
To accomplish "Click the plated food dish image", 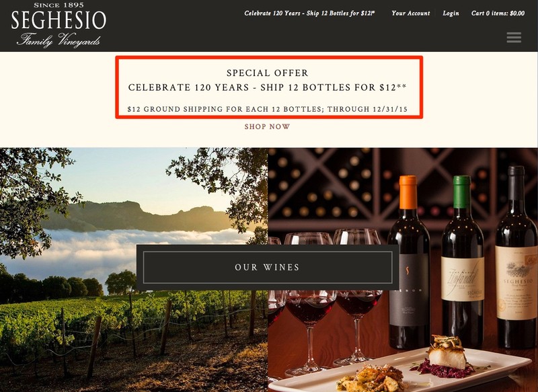I will (x=401, y=368).
